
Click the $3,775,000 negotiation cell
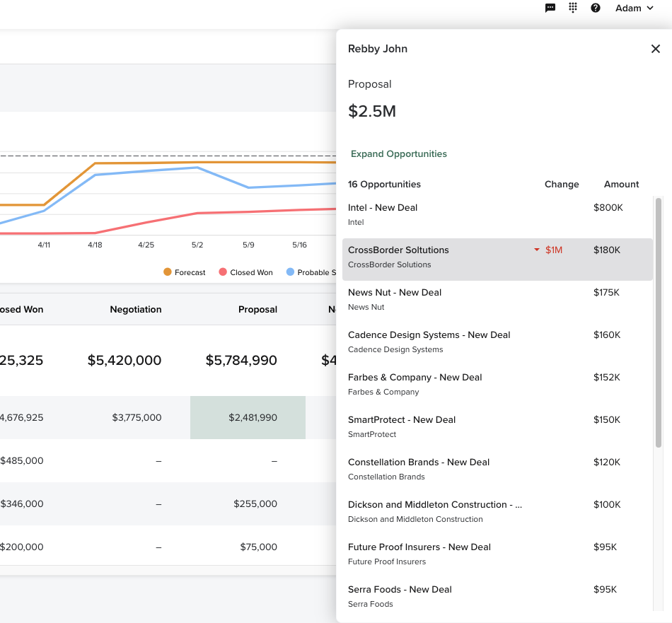click(137, 418)
